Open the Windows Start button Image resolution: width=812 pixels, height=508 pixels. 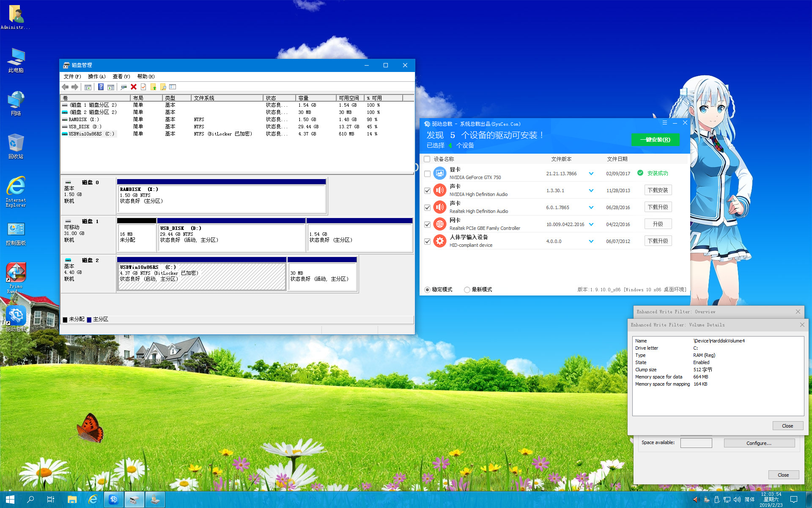10,500
